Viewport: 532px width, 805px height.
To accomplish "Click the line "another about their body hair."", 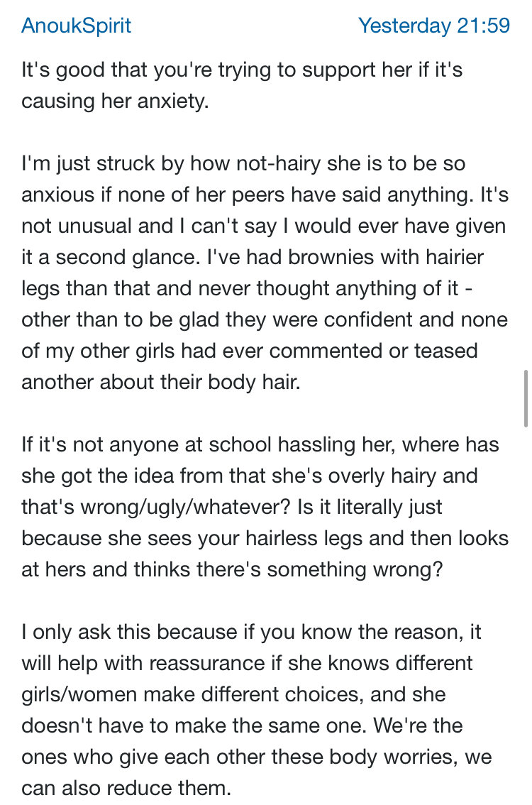I will (x=160, y=383).
